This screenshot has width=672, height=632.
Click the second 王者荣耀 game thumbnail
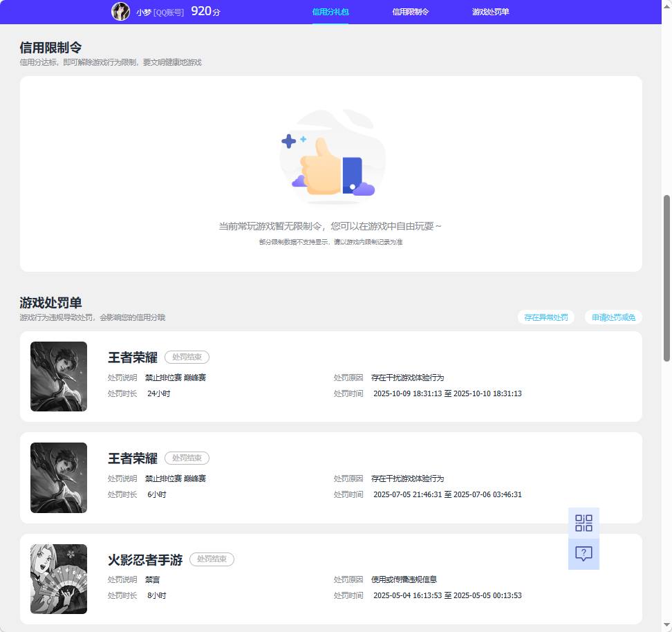point(59,478)
